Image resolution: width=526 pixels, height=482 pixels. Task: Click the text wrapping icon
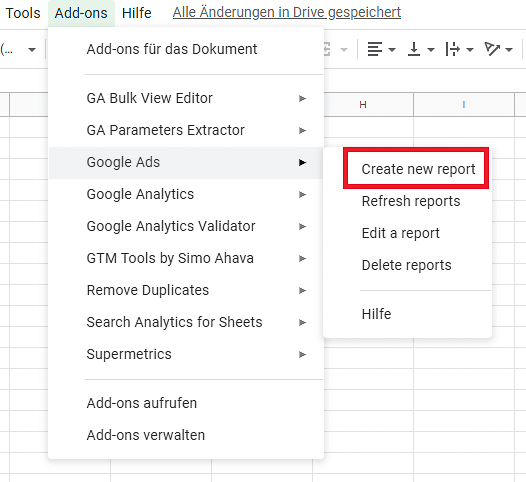click(x=452, y=49)
